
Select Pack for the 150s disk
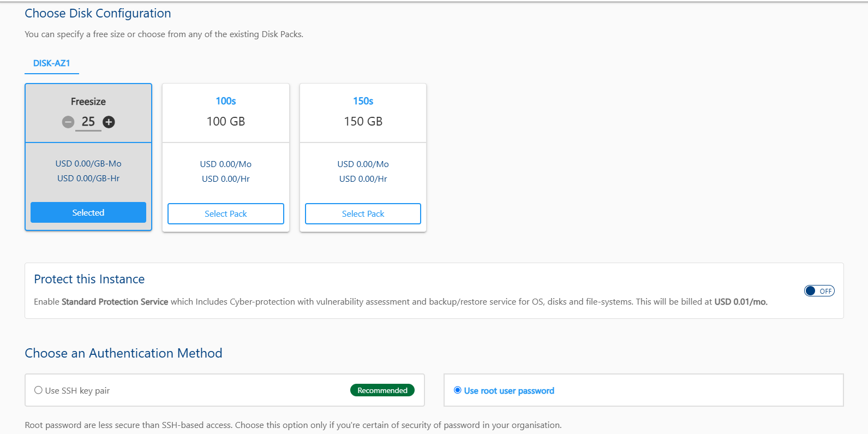point(363,213)
